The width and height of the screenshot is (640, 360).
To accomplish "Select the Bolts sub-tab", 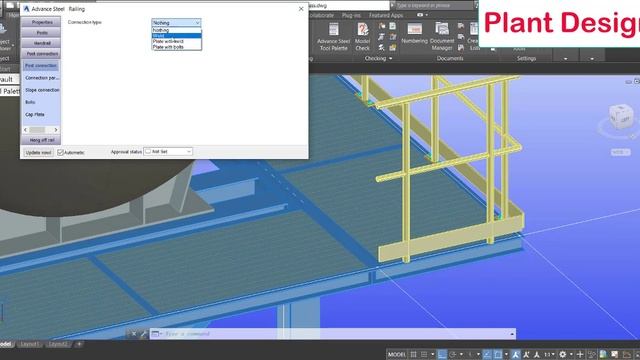I will pyautogui.click(x=30, y=102).
